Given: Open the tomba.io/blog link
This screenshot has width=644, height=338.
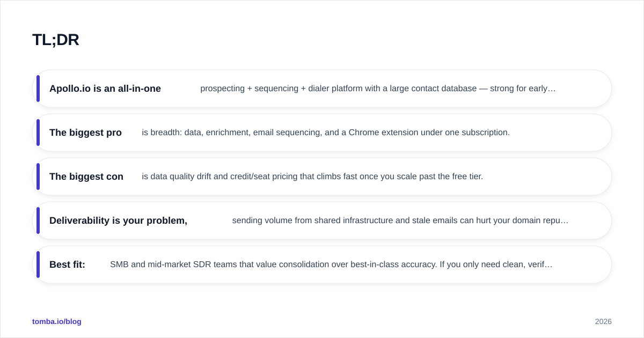Looking at the screenshot, I should coord(57,321).
